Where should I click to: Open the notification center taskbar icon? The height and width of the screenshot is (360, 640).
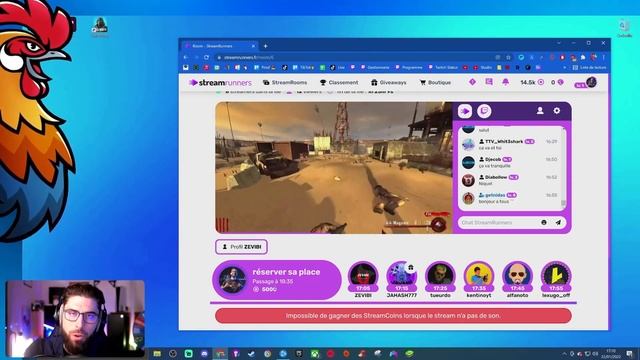tap(629, 353)
